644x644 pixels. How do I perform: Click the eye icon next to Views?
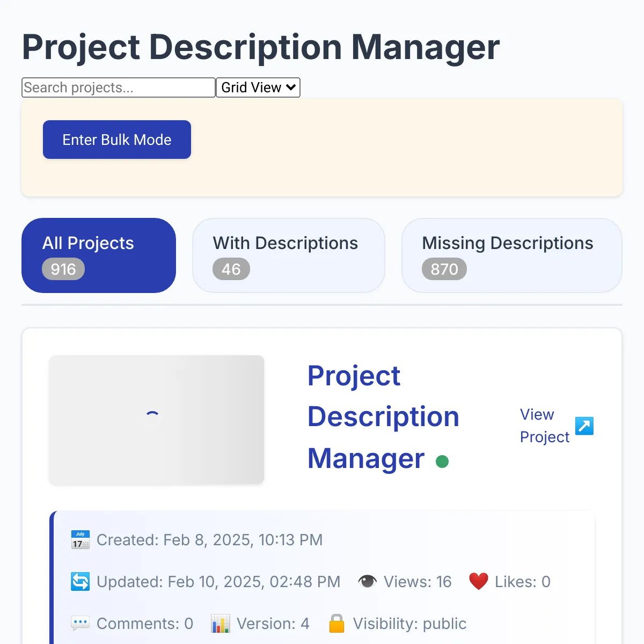[x=368, y=582]
